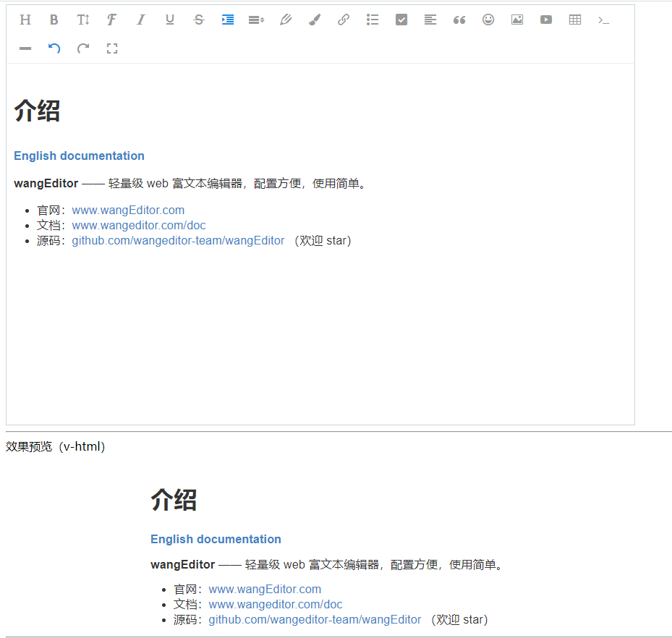Open the font color picker
The image size is (672, 638).
pos(285,20)
